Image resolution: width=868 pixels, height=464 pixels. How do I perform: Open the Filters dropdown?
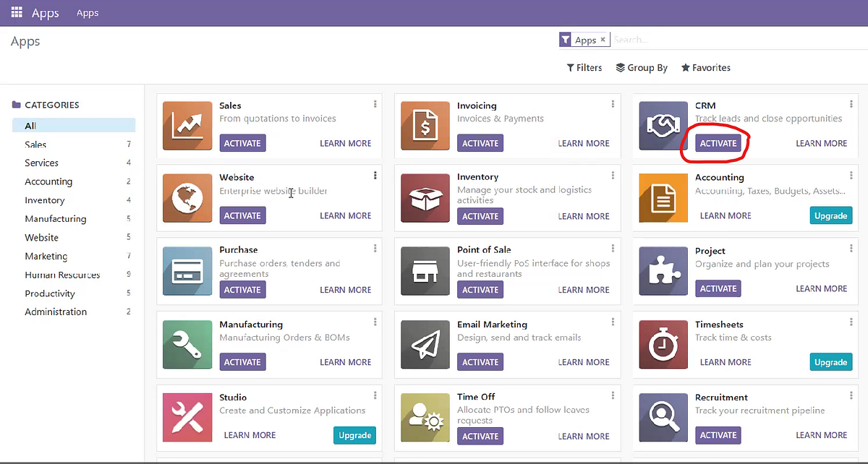[584, 67]
